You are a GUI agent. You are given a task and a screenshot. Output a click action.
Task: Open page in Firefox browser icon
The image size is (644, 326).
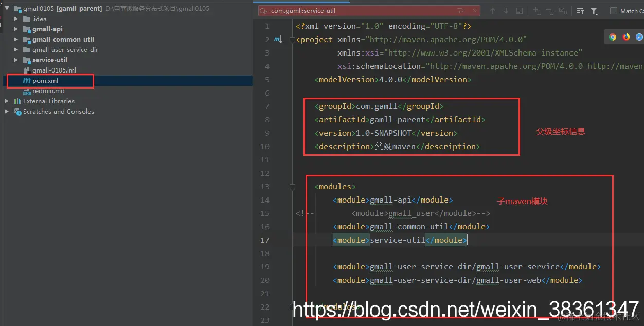point(626,37)
